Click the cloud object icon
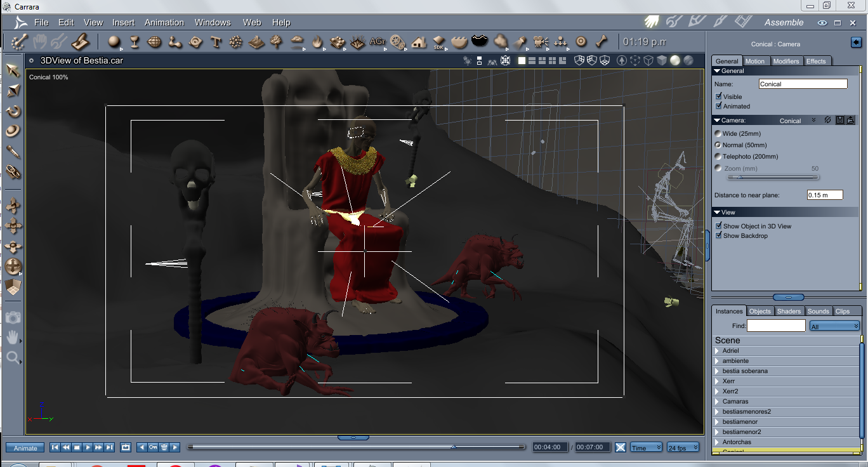 click(297, 42)
